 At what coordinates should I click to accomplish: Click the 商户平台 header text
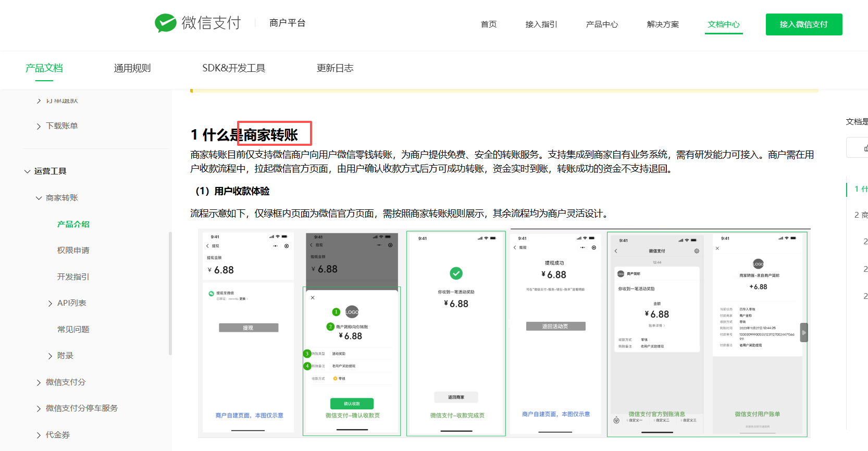tap(288, 23)
